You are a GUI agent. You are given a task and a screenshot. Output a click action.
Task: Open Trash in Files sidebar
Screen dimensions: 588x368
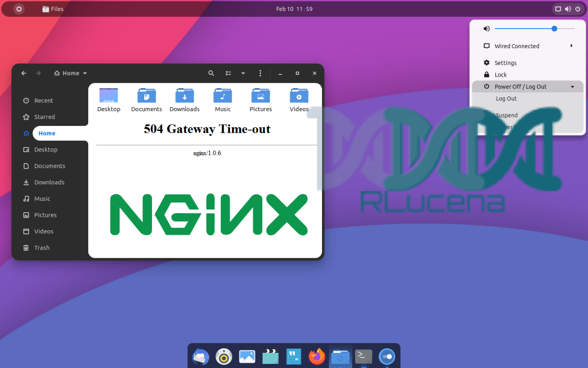pyautogui.click(x=50, y=248)
